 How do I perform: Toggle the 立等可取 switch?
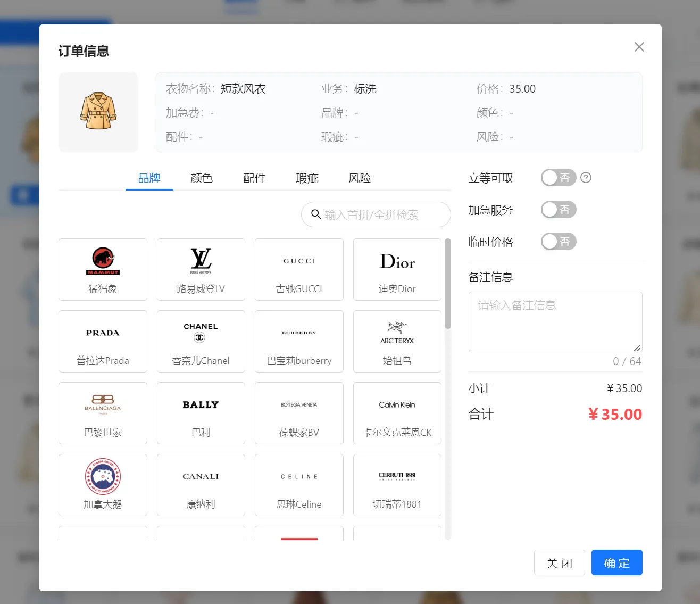[x=559, y=178]
